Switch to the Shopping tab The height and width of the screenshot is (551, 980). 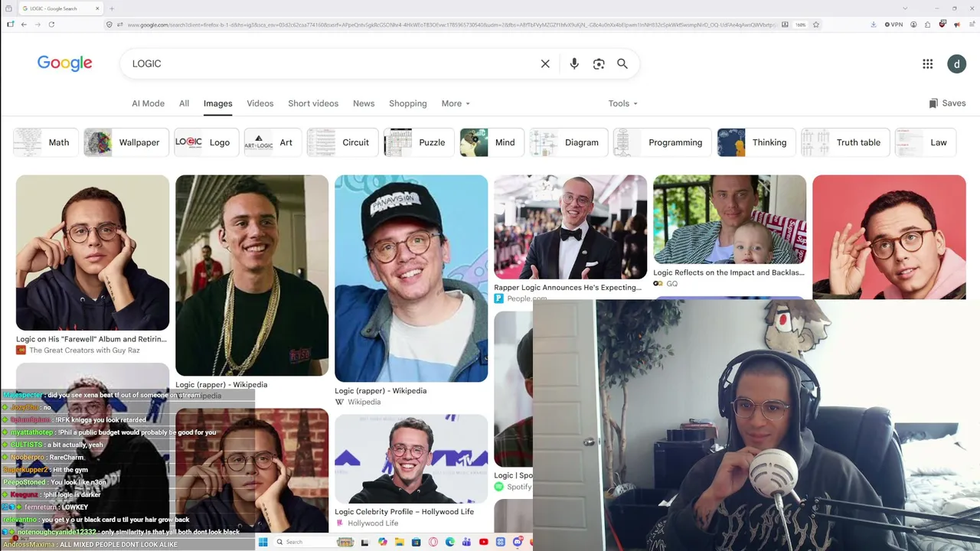[x=408, y=103]
